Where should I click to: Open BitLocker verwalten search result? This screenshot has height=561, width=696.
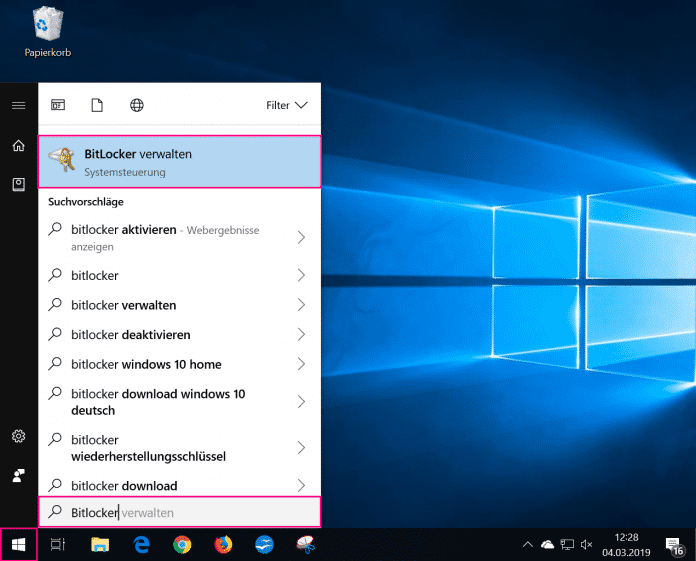click(179, 162)
